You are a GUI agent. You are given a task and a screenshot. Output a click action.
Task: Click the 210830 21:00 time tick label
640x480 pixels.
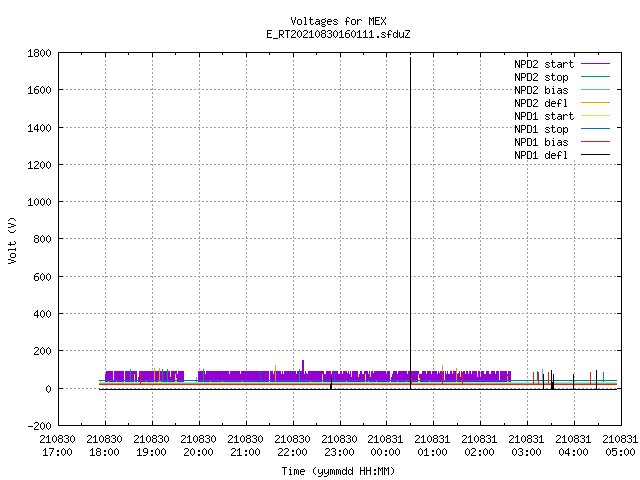pyautogui.click(x=245, y=446)
